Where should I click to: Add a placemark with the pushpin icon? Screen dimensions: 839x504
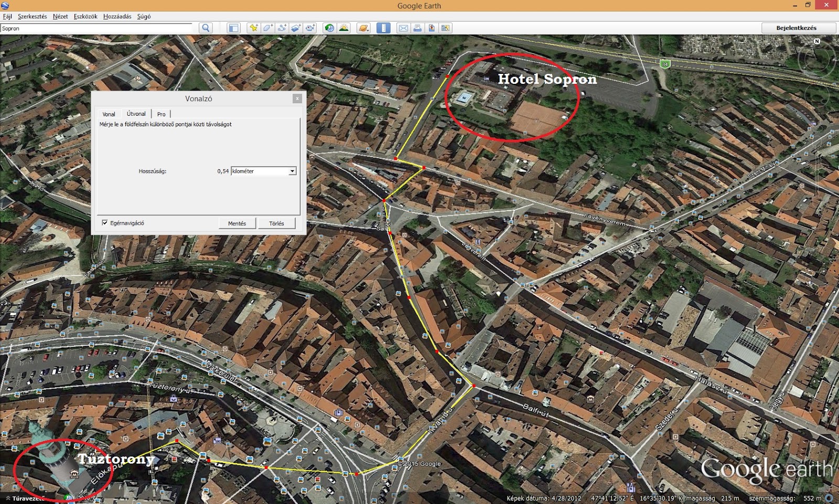tap(254, 28)
